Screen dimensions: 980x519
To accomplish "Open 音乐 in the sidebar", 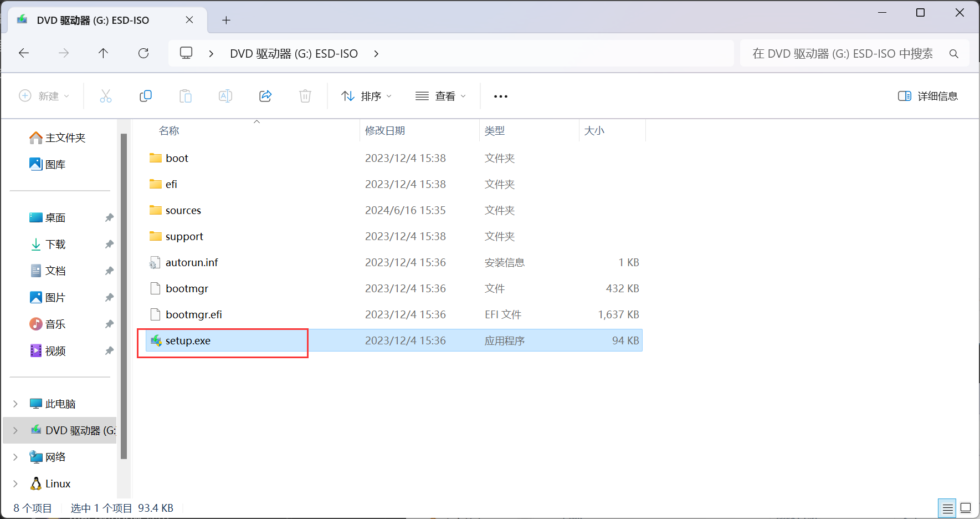I will tap(48, 324).
